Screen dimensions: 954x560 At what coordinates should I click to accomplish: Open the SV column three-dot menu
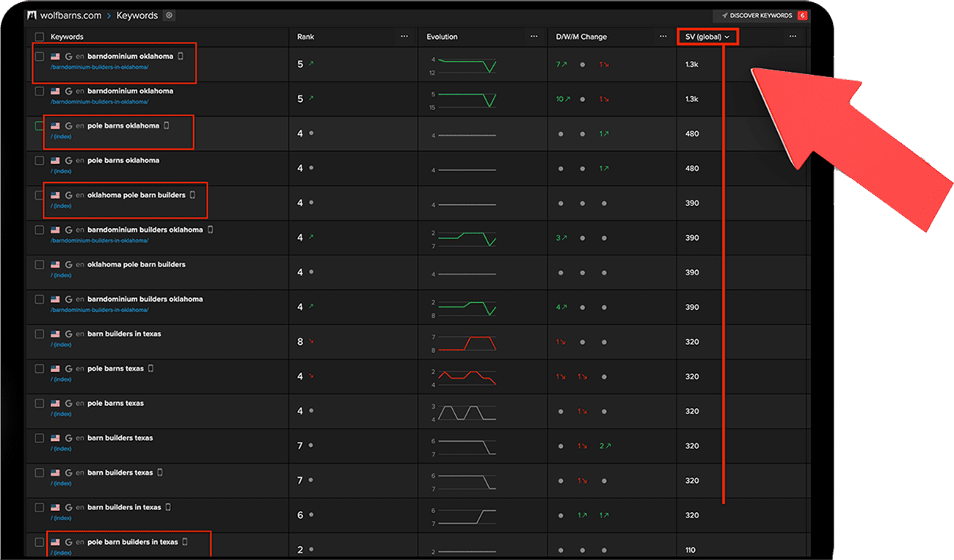click(x=793, y=37)
